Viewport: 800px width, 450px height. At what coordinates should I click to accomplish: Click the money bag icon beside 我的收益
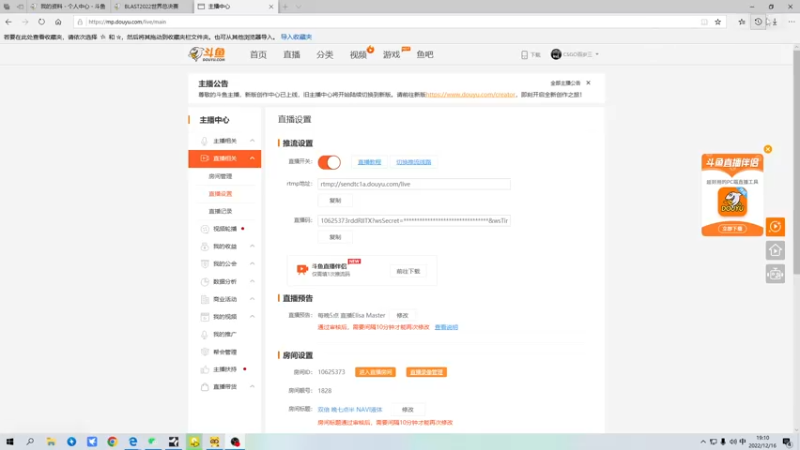(x=204, y=246)
